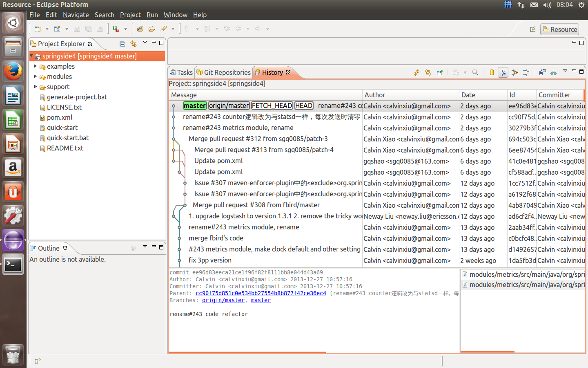
Task: Click the Find magnifier in History toolbar
Action: point(475,72)
